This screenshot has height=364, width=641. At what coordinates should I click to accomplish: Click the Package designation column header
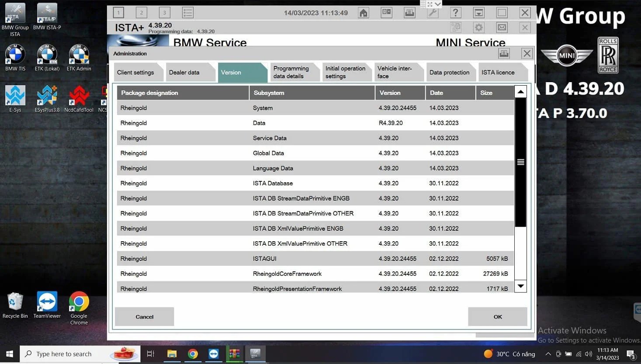183,93
